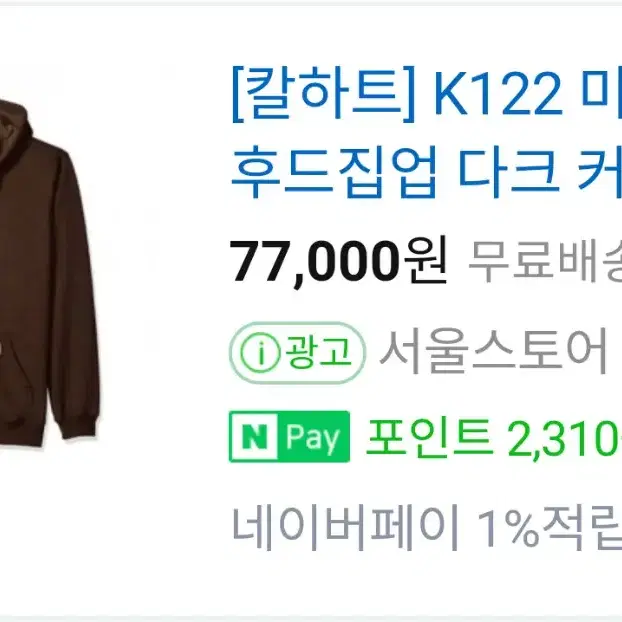
Task: Select the 77,000원 price text
Action: [338, 261]
